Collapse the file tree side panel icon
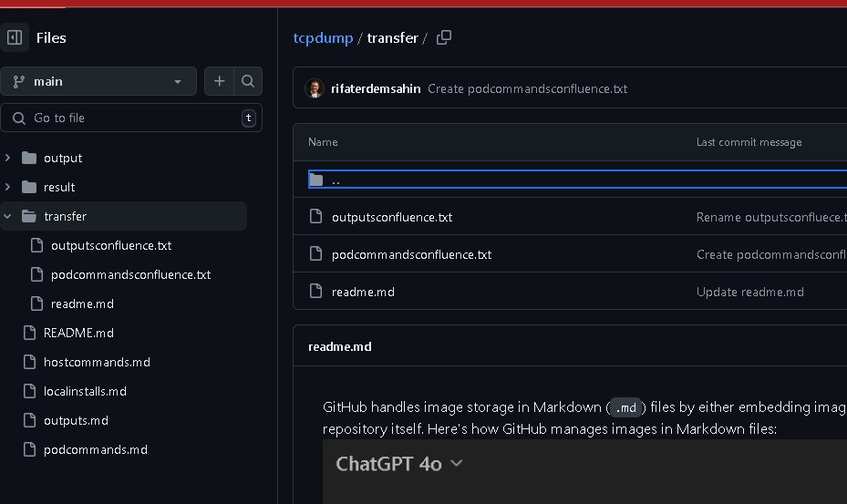 (x=15, y=37)
